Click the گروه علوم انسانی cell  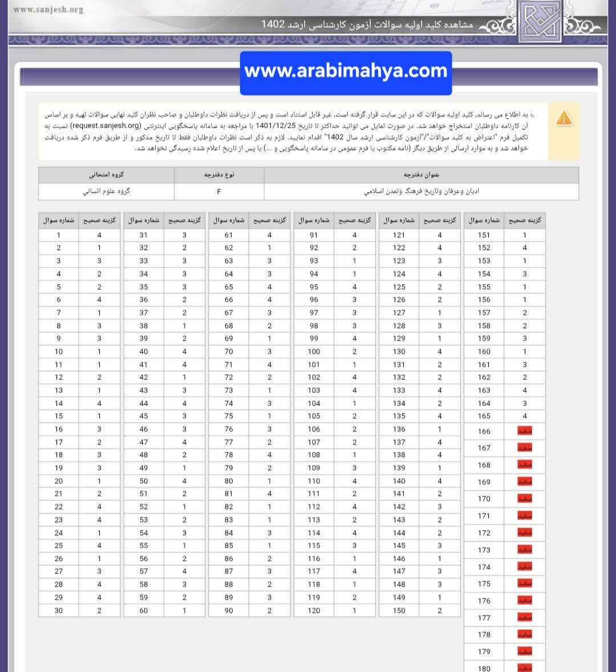click(x=106, y=192)
